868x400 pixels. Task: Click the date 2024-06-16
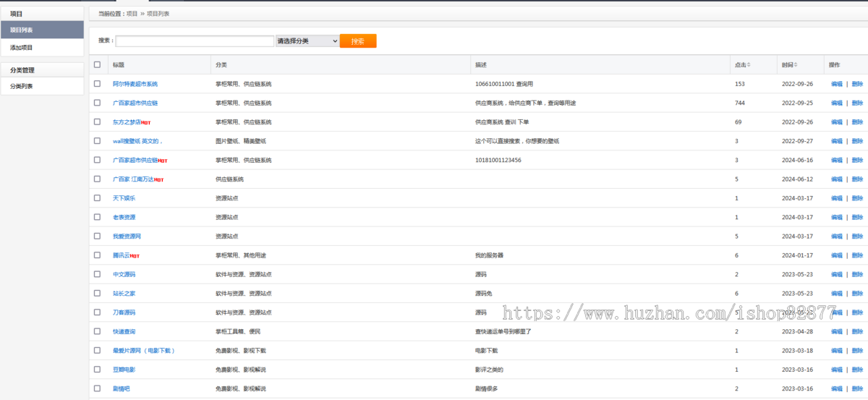797,160
